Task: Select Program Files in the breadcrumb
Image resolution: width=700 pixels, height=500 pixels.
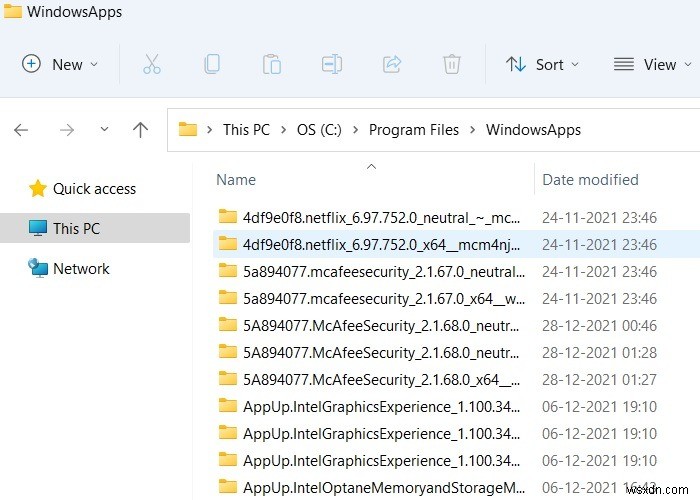Action: (x=414, y=130)
